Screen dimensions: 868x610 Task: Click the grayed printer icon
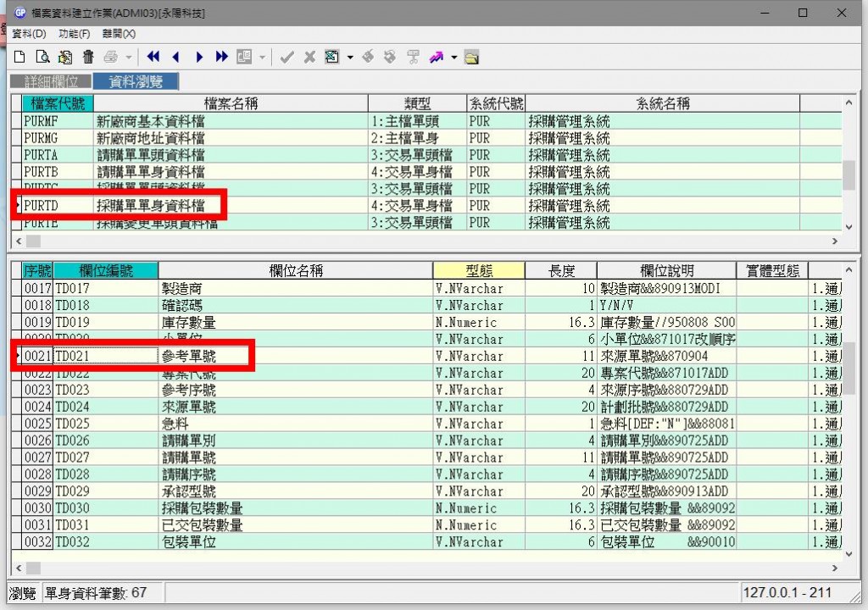[111, 57]
